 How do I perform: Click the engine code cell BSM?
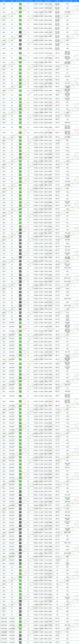tap(67, 594)
